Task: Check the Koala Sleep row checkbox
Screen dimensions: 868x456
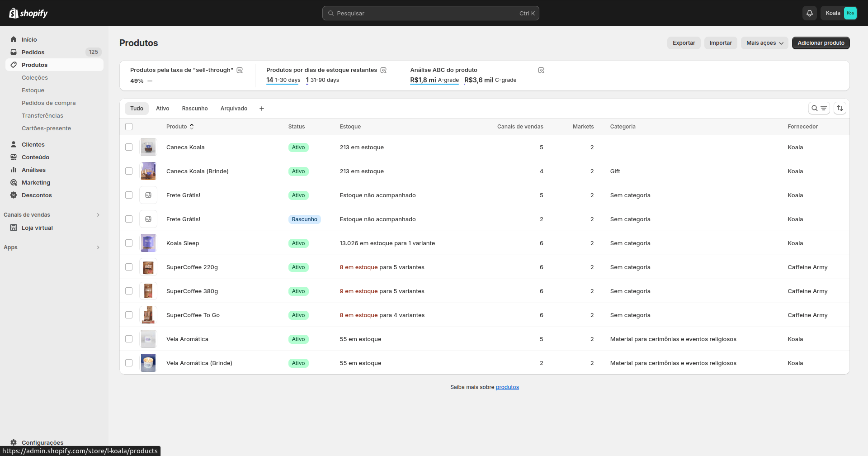Action: coord(129,243)
